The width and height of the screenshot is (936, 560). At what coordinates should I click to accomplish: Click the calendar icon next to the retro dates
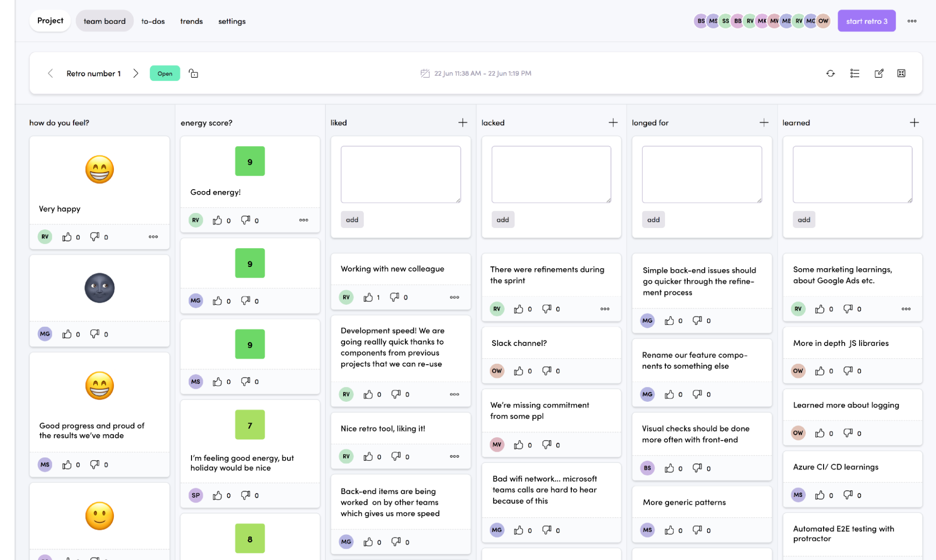[x=424, y=73]
